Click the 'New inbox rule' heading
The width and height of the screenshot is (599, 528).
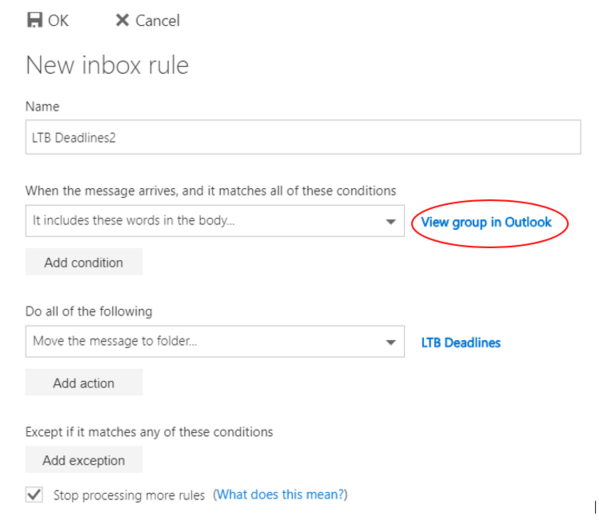(x=107, y=65)
